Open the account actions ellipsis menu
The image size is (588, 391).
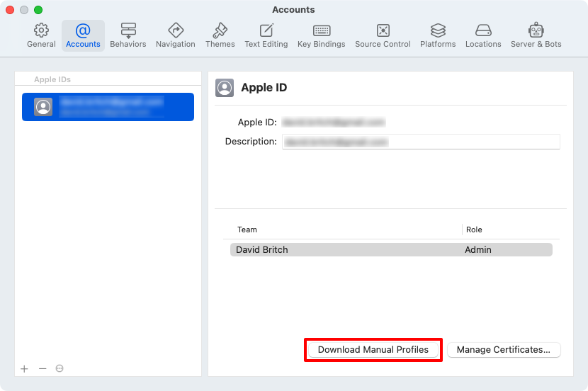[60, 368]
